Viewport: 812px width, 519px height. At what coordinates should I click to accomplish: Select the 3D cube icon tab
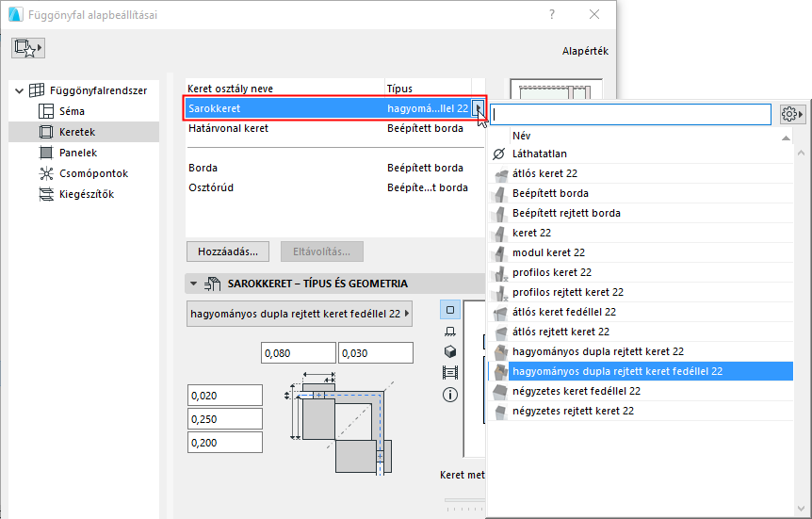[449, 351]
